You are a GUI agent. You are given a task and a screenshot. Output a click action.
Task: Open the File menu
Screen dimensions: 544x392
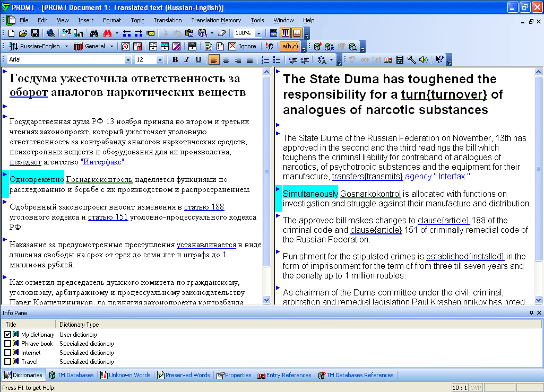click(24, 20)
